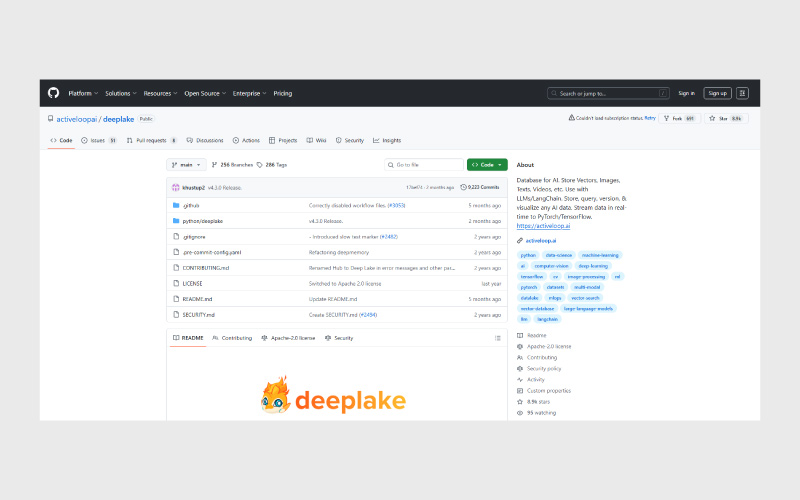Open the Pricing page
This screenshot has height=500, width=800.
(x=283, y=93)
